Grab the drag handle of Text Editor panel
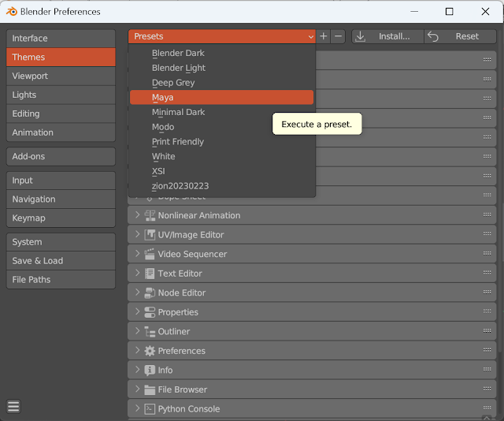504x421 pixels. point(487,272)
